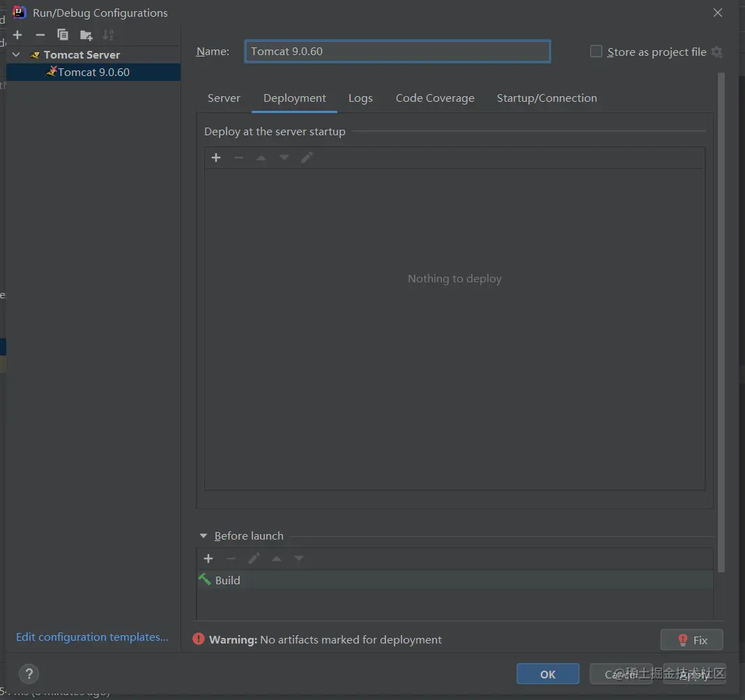Click the vertical scrollbar of settings panel

tap(721, 323)
